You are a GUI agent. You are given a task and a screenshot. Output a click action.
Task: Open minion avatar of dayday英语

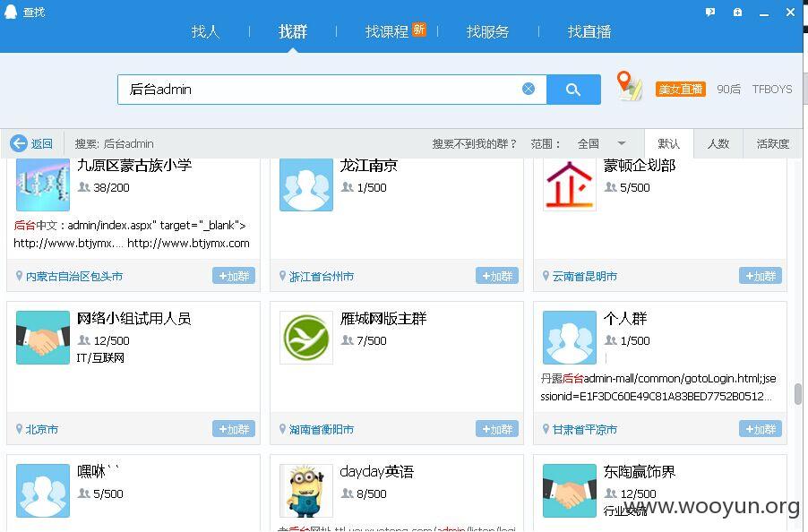click(x=306, y=490)
